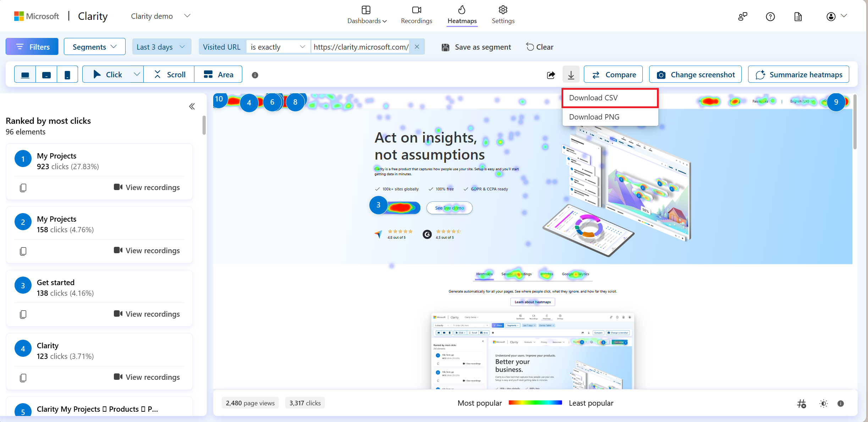Open the contacts/feedback icon in header

click(x=742, y=16)
